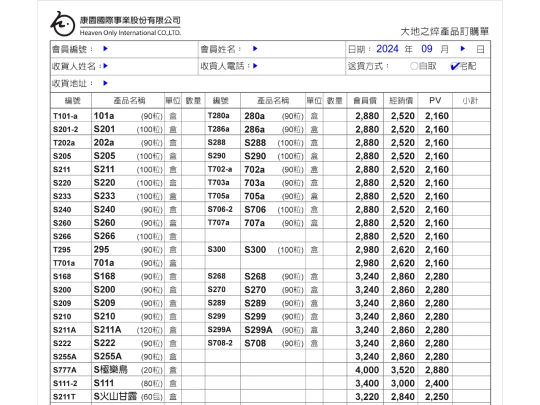
Task: Click the member price 3,400
Action: point(367,383)
